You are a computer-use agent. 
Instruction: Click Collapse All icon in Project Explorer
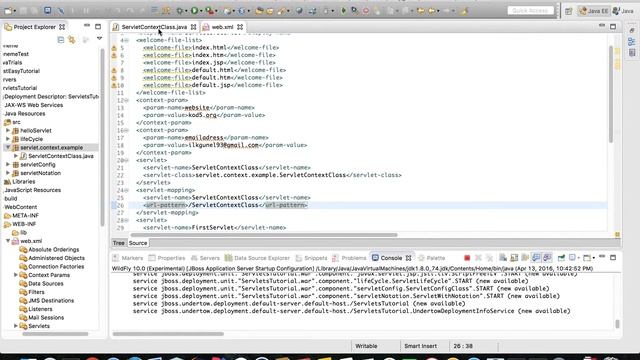(x=61, y=40)
